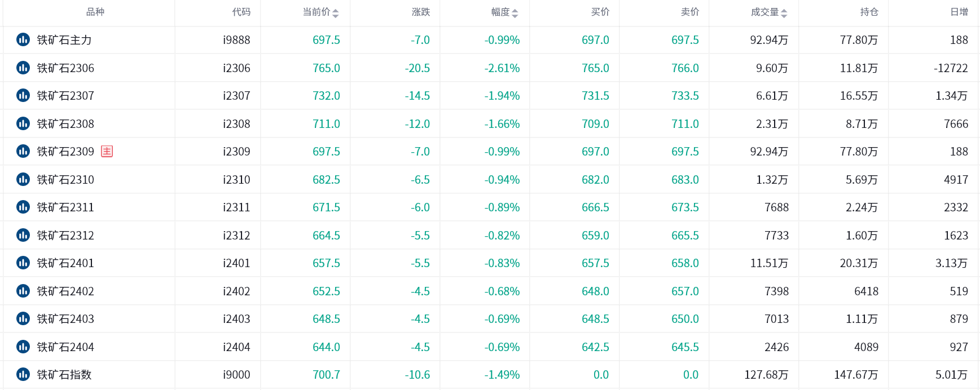This screenshot has width=980, height=390.
Task: Click the 日增 column header
Action: coord(959,12)
